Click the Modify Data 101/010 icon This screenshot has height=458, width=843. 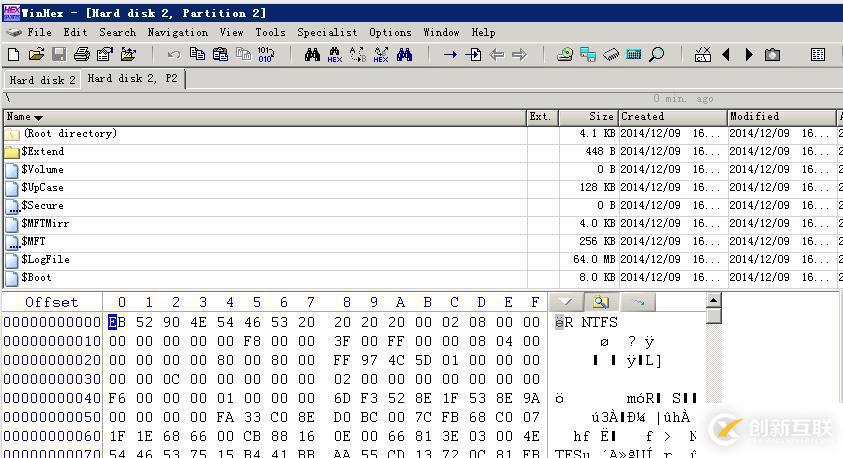[266, 54]
